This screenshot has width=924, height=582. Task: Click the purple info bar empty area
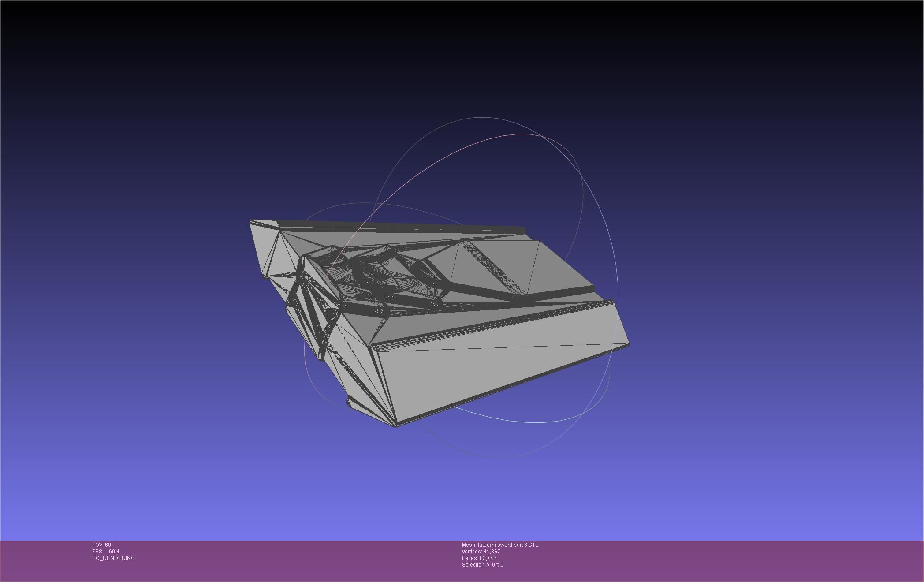pyautogui.click(x=705, y=560)
